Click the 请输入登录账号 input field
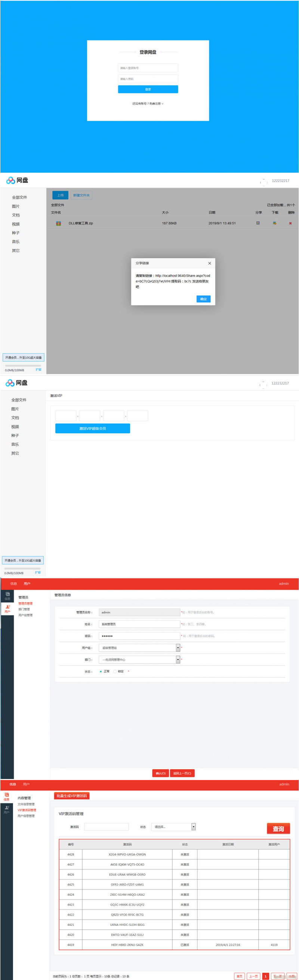 [x=148, y=68]
